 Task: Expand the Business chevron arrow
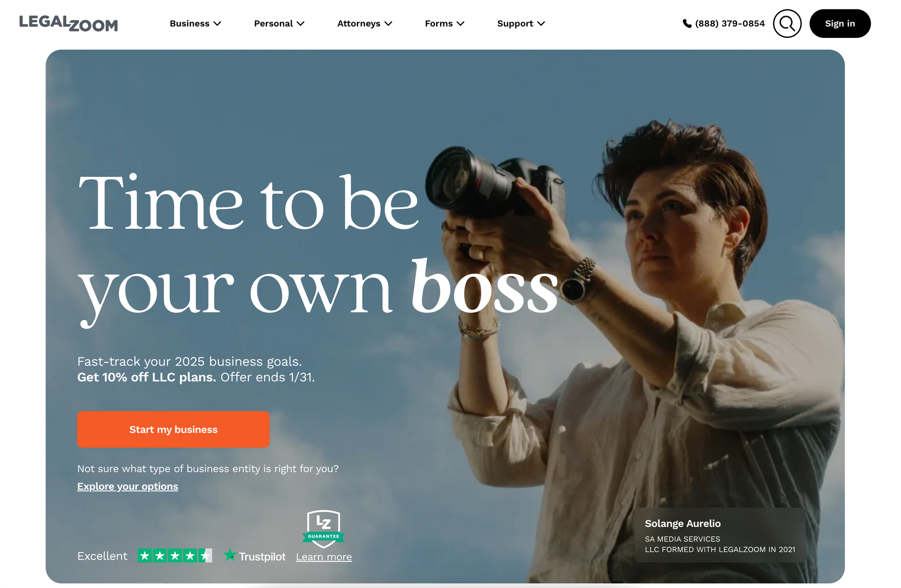click(217, 23)
